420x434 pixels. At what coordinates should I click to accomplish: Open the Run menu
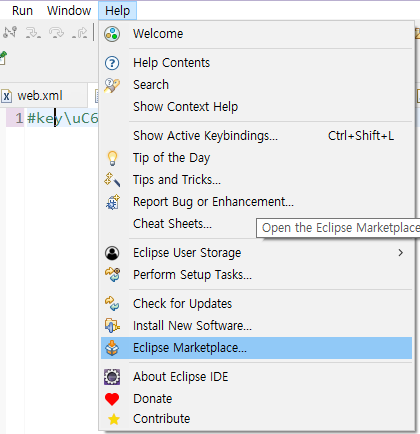(22, 11)
